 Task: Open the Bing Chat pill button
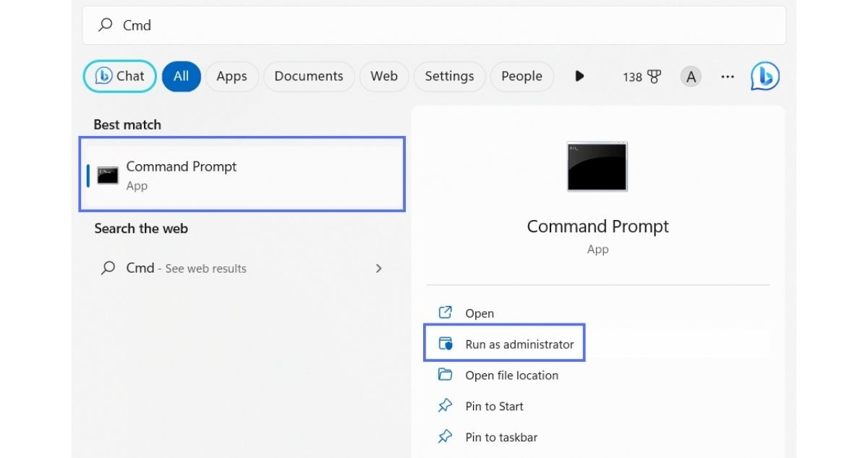tap(120, 76)
